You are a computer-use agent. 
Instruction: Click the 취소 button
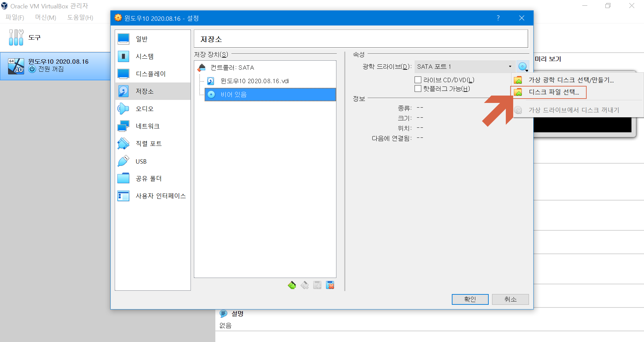[x=510, y=299]
